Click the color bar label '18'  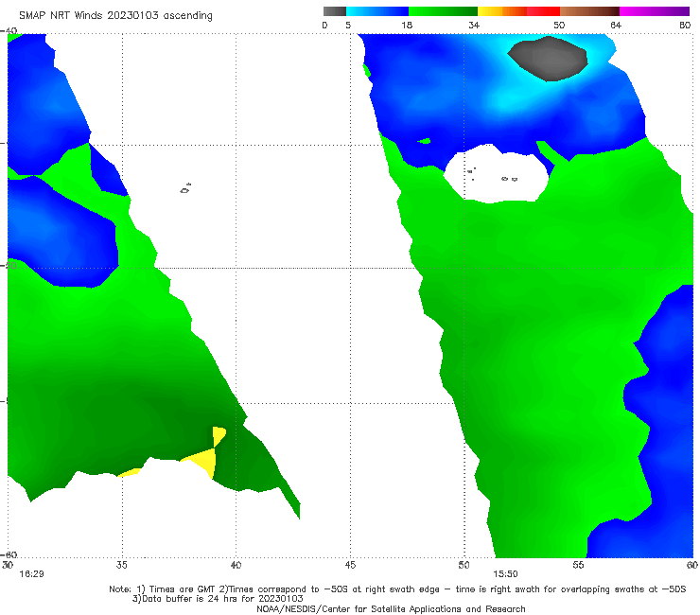407,25
